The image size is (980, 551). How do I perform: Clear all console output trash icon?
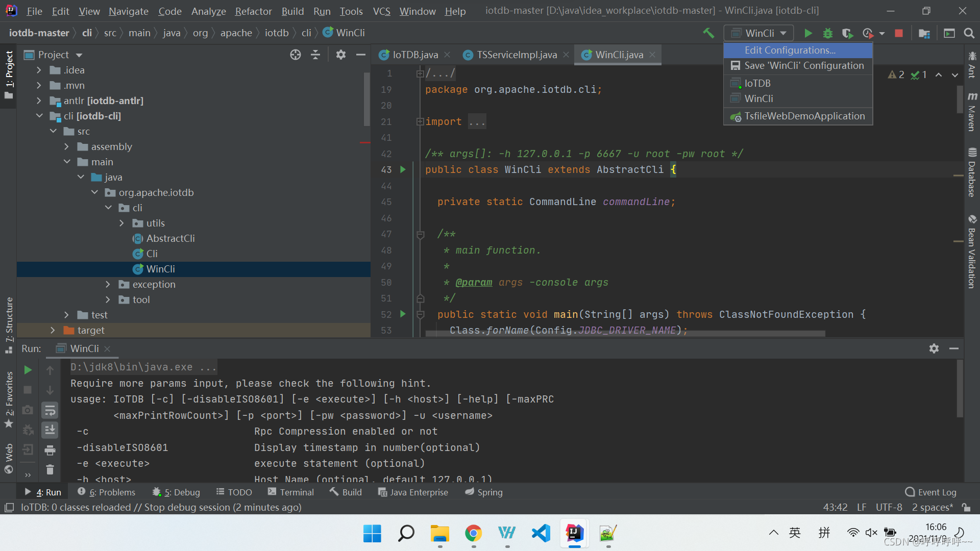(50, 469)
